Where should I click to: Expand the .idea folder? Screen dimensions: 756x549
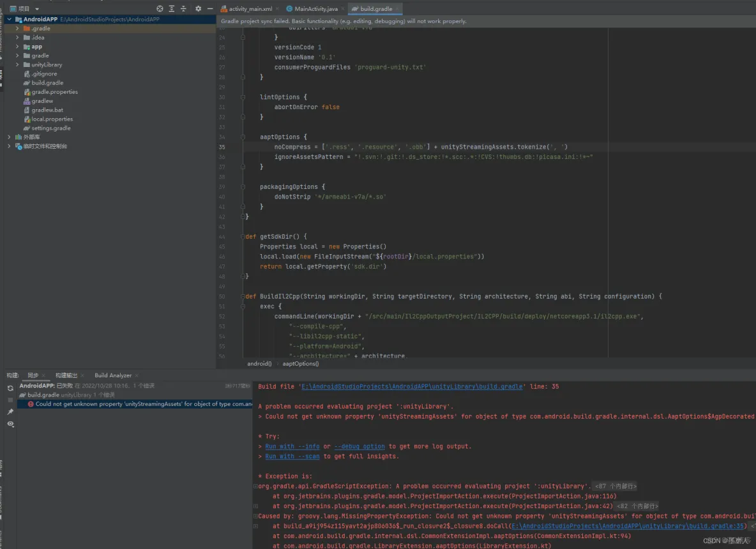17,38
